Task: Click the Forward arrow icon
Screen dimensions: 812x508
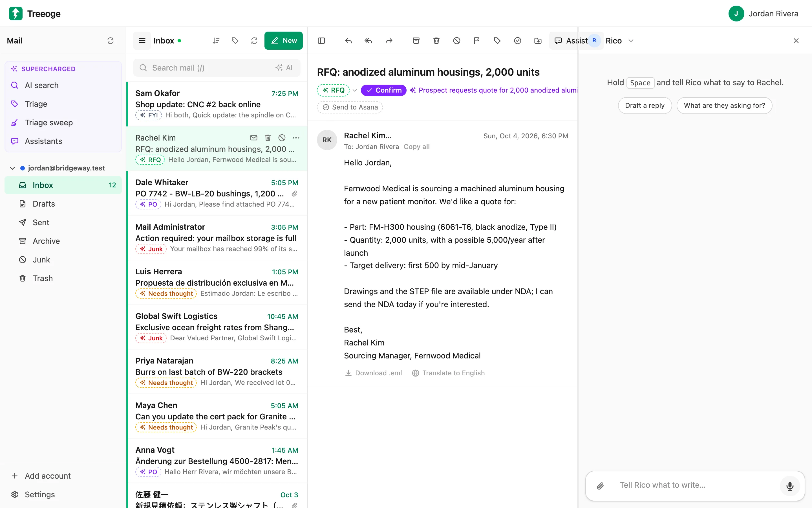Action: coord(389,41)
